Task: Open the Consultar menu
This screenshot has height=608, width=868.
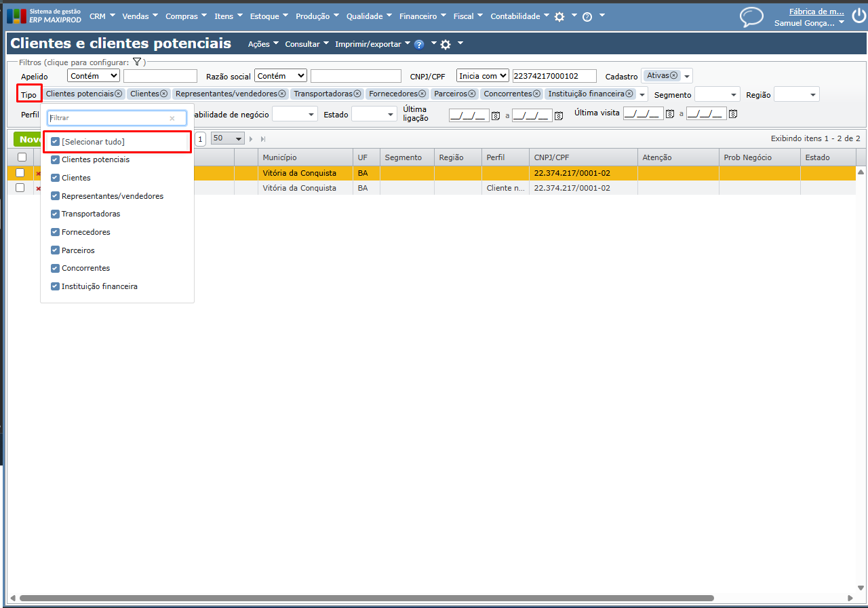Action: [x=307, y=44]
